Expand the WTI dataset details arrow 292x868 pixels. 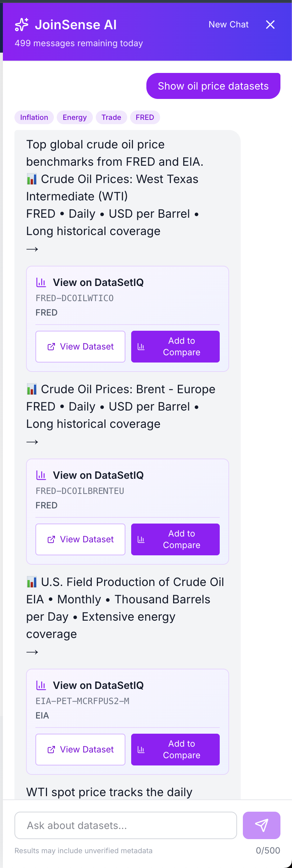(x=32, y=249)
